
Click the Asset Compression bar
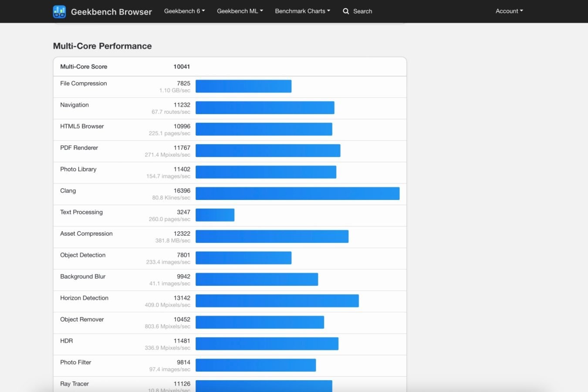(x=272, y=236)
